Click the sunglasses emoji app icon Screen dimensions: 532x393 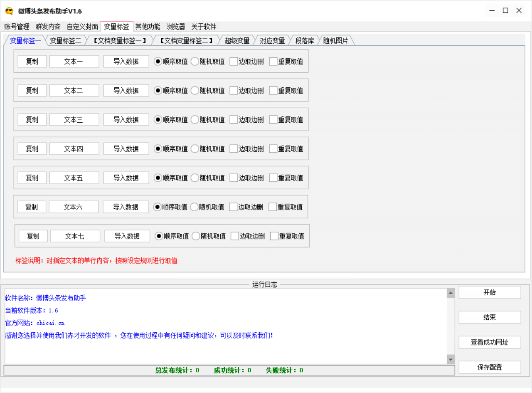(x=9, y=11)
